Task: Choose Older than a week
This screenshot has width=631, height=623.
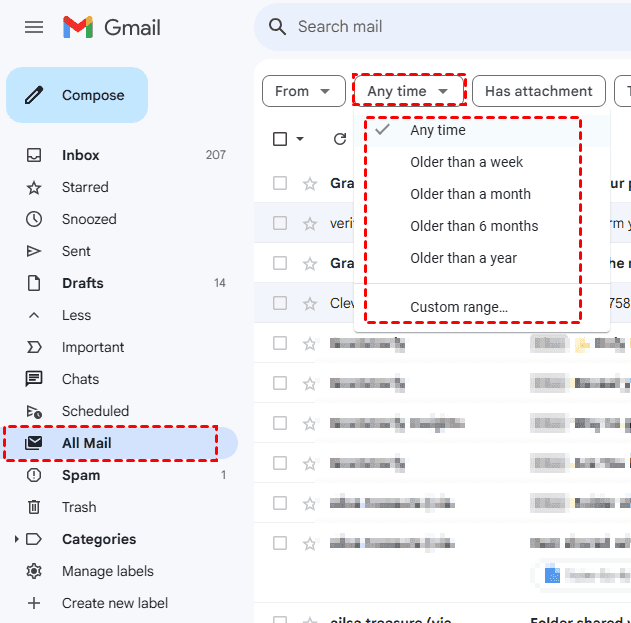Action: click(482, 162)
